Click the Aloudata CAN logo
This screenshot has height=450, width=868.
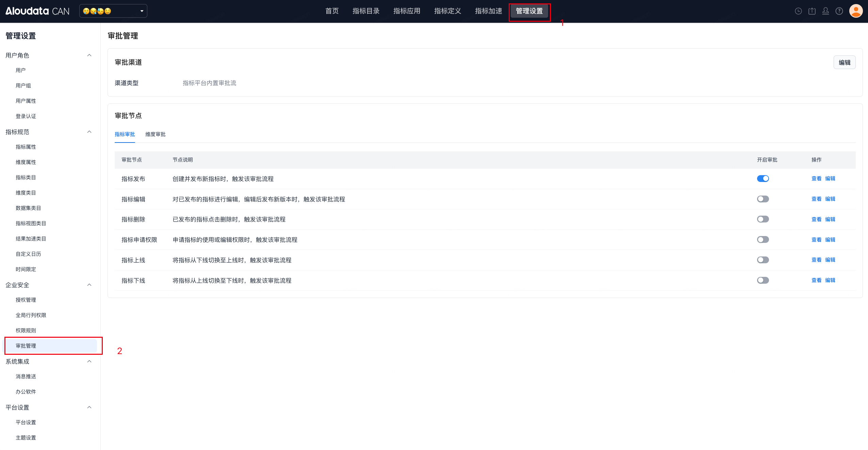click(x=37, y=11)
